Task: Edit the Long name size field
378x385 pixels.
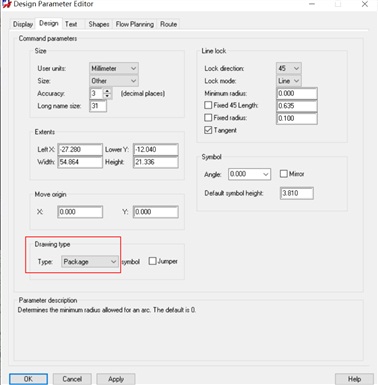Action: pyautogui.click(x=98, y=106)
